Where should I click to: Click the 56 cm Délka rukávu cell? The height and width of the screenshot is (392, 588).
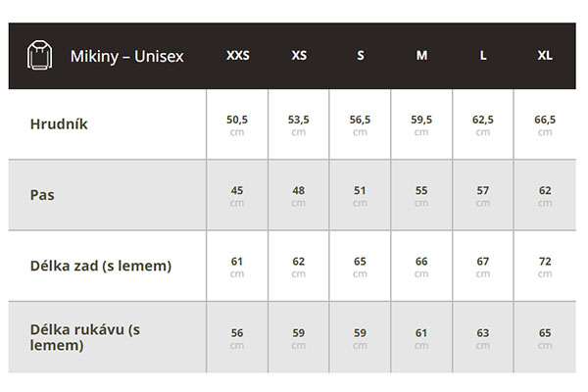237,337
